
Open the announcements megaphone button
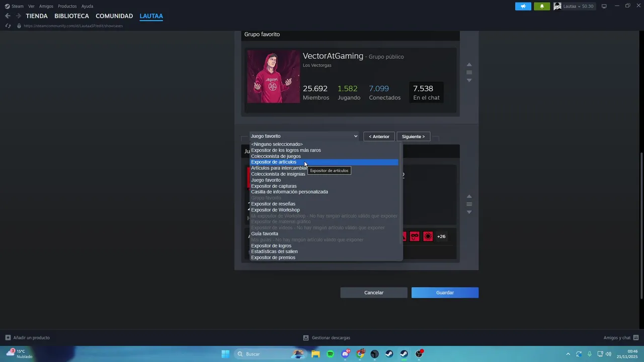pos(523,6)
